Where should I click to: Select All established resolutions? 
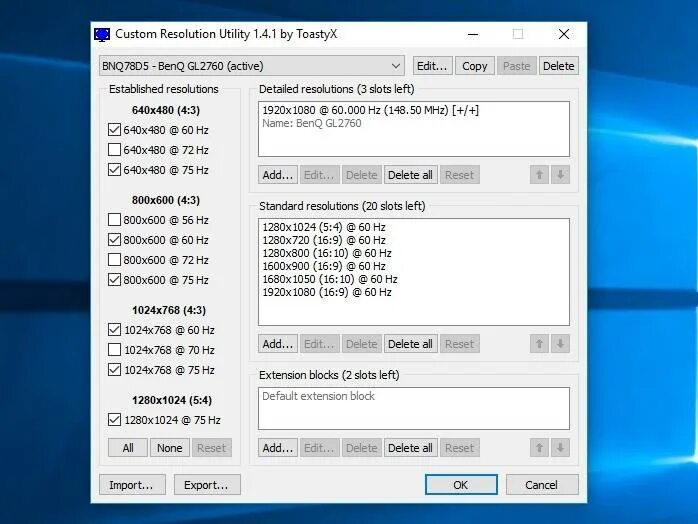[128, 448]
